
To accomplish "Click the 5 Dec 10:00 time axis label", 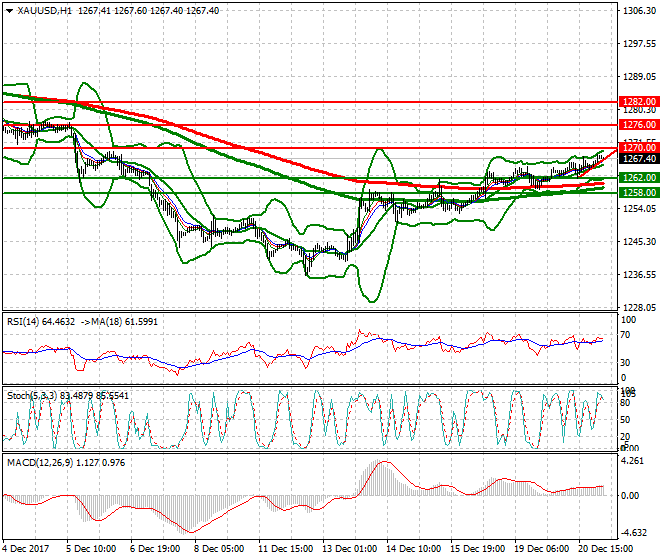I will (x=91, y=549).
